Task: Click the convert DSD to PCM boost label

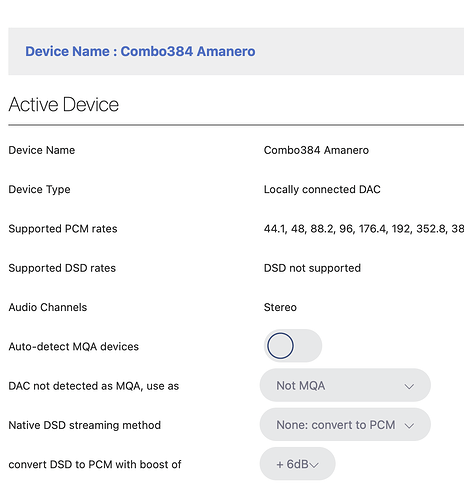Action: pyautogui.click(x=95, y=464)
